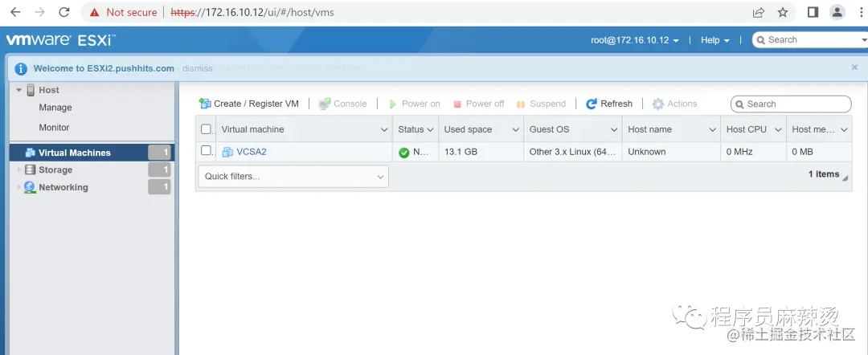The height and width of the screenshot is (355, 868).
Task: Open the Actions gear menu
Action: click(x=674, y=104)
